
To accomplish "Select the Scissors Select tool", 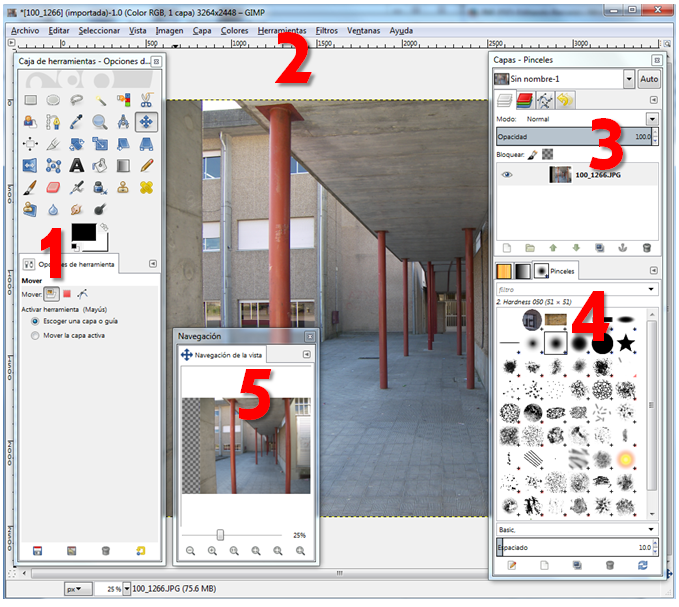I will point(146,100).
